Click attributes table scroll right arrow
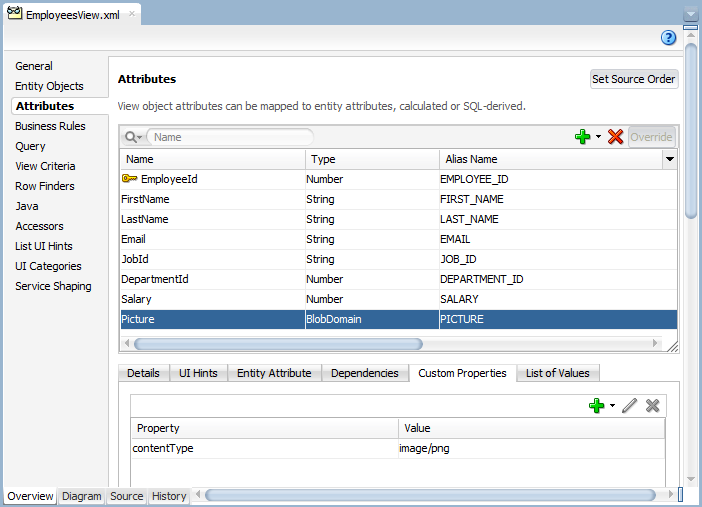Screen dimensions: 702x507 655,344
